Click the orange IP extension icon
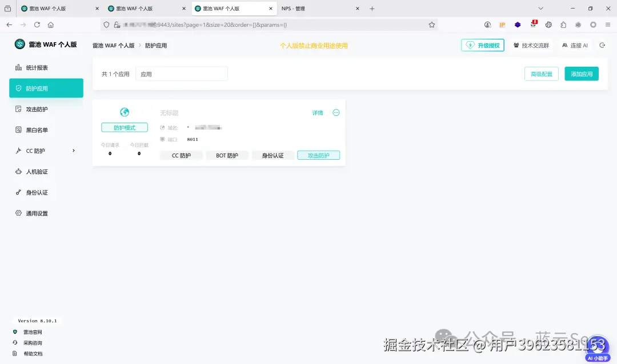Image resolution: width=617 pixels, height=364 pixels. (x=503, y=25)
